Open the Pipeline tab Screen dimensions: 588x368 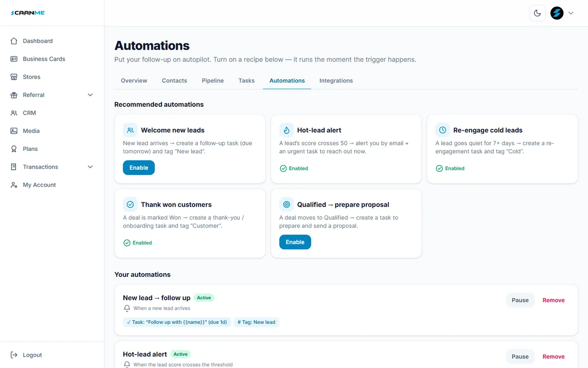click(213, 80)
